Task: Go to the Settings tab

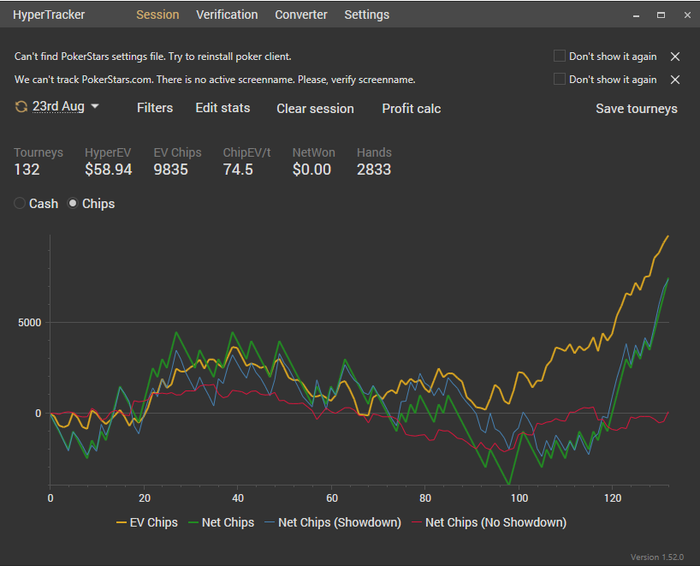Action: click(367, 15)
